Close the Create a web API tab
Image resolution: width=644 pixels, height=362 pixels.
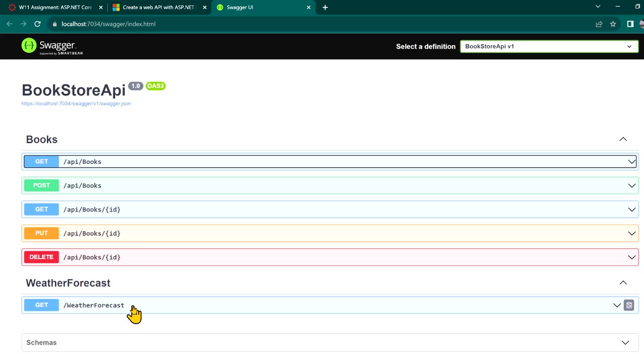coord(204,7)
